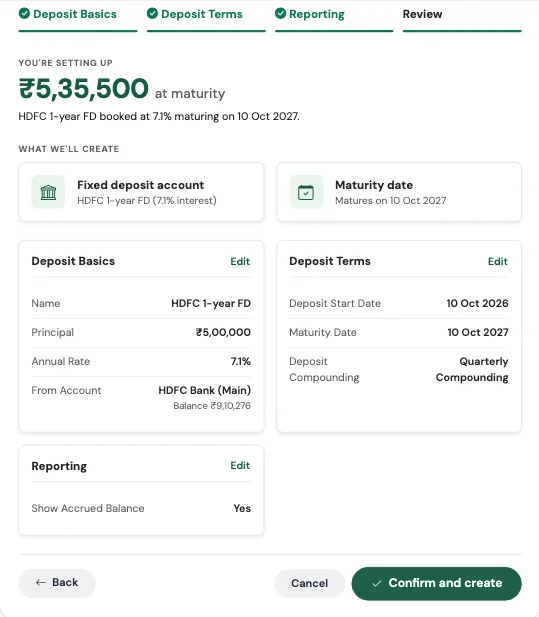Screen dimensions: 539x617
Task: Click the Deposit Terms step checkmark icon
Action: click(152, 13)
